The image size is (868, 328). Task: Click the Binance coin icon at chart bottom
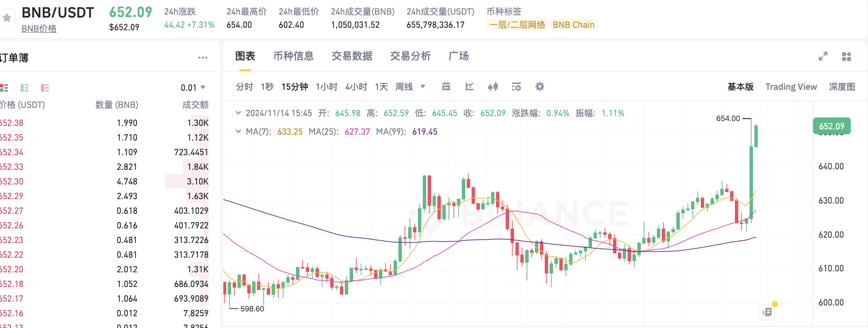[767, 310]
